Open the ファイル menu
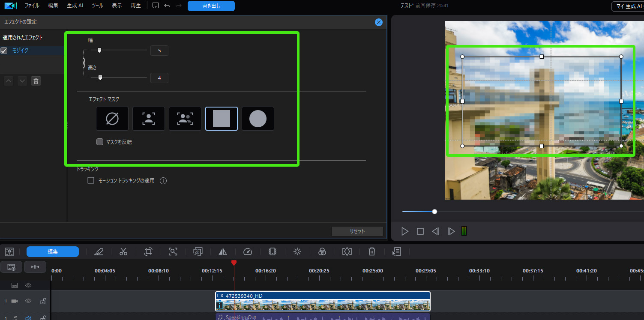Image resolution: width=644 pixels, height=320 pixels. (32, 6)
